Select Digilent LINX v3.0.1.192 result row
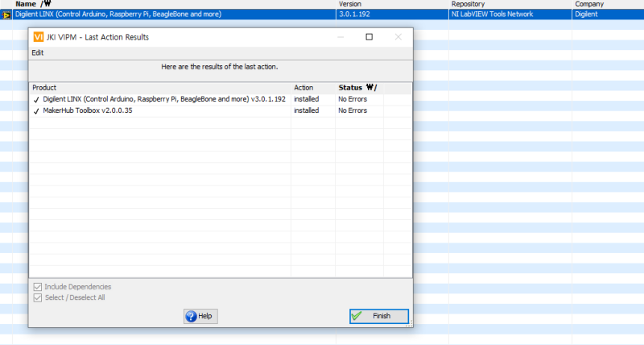The height and width of the screenshot is (345, 644). click(221, 99)
